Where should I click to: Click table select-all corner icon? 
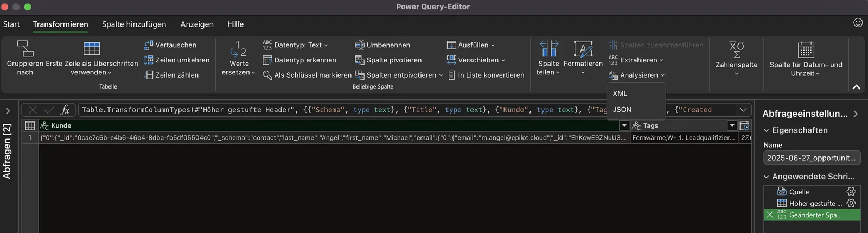point(30,125)
